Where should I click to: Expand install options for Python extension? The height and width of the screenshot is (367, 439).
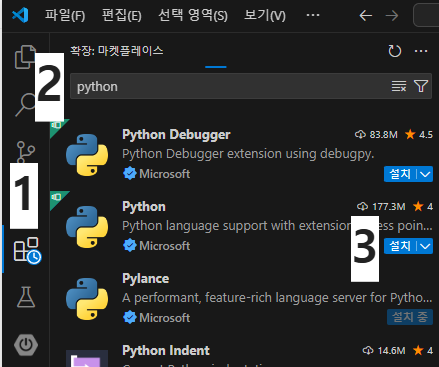[425, 246]
